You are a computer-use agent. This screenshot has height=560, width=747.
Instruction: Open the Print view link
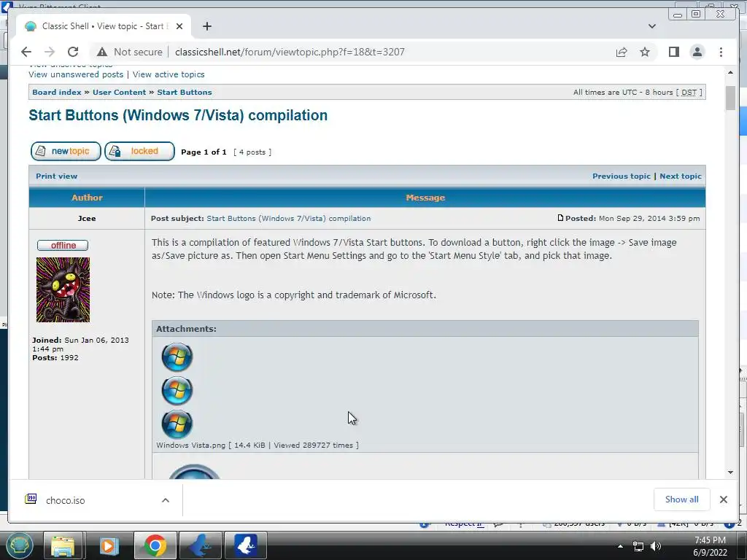(x=56, y=176)
